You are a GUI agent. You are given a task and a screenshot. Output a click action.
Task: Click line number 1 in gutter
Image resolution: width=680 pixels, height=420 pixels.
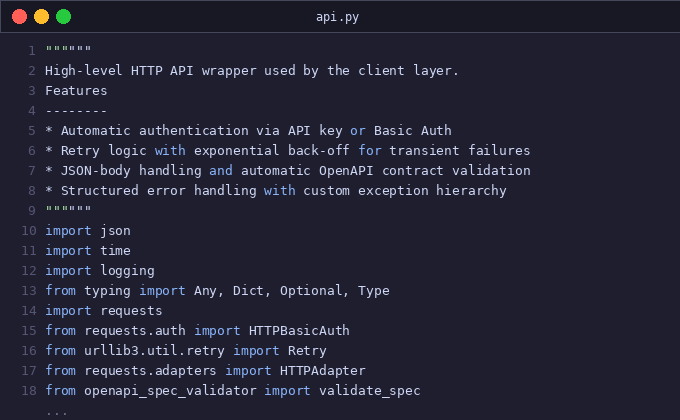click(32, 51)
